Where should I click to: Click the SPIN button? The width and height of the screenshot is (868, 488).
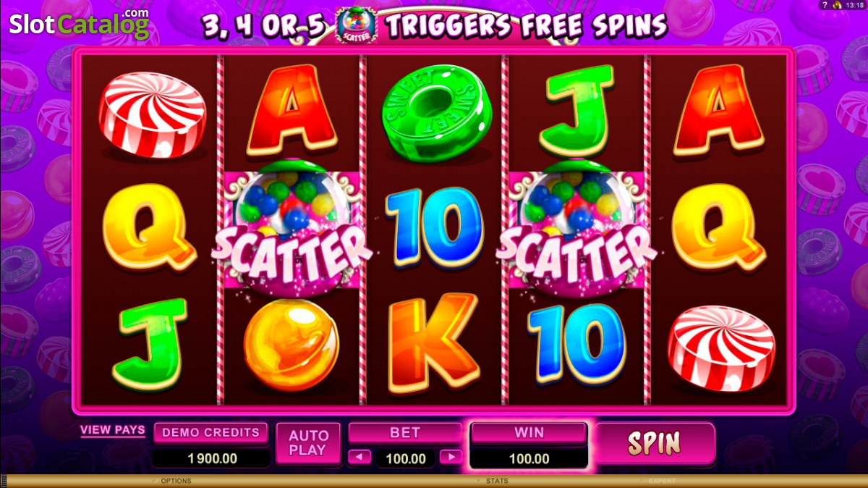pos(655,443)
